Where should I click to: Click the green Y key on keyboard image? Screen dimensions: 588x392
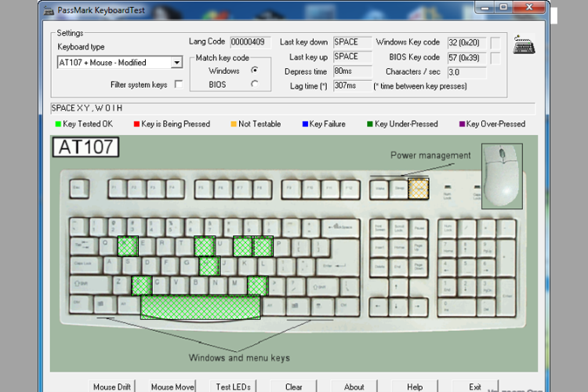pos(205,246)
